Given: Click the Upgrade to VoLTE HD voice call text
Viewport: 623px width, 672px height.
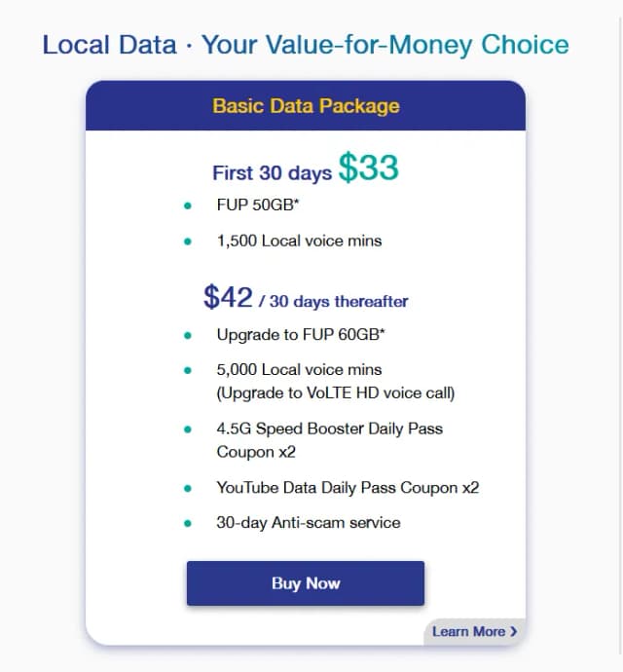Looking at the screenshot, I should [336, 393].
